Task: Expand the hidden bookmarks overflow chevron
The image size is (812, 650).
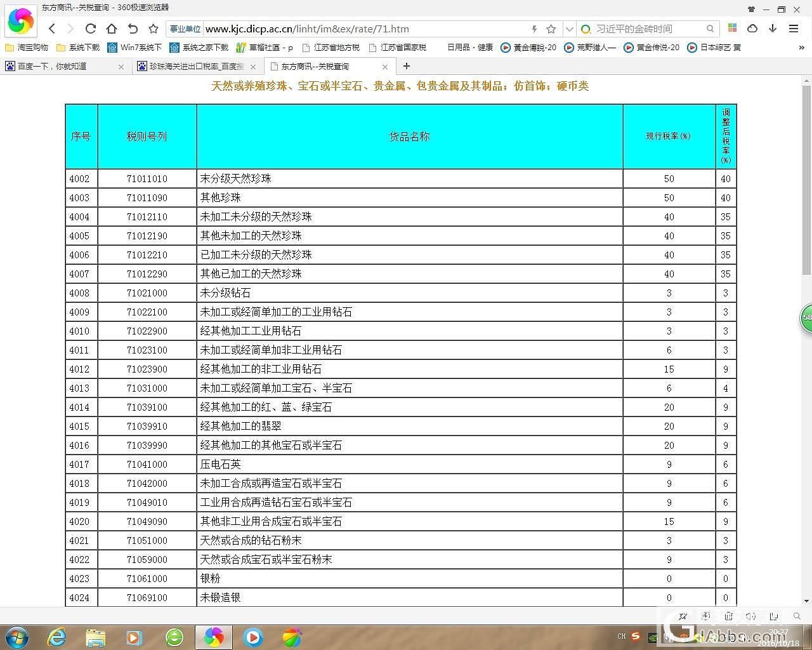Action: pyautogui.click(x=801, y=48)
